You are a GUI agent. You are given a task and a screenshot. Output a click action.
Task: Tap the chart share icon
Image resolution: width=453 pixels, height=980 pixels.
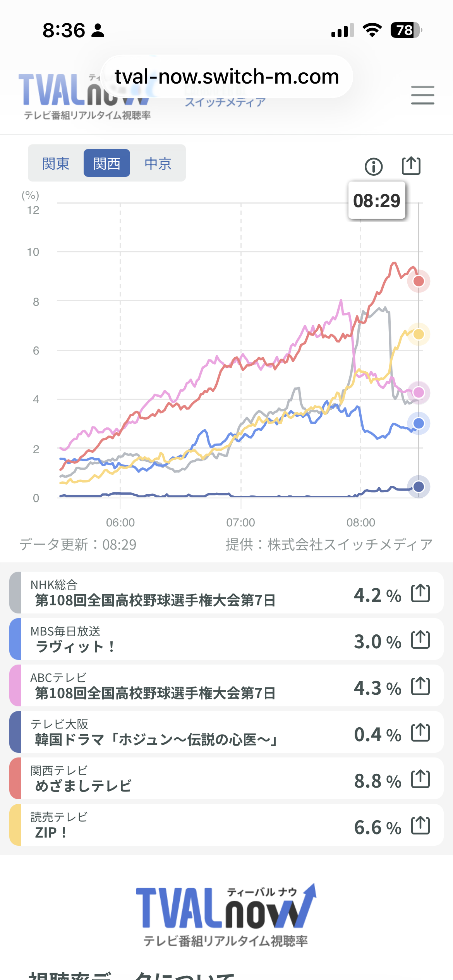(411, 166)
